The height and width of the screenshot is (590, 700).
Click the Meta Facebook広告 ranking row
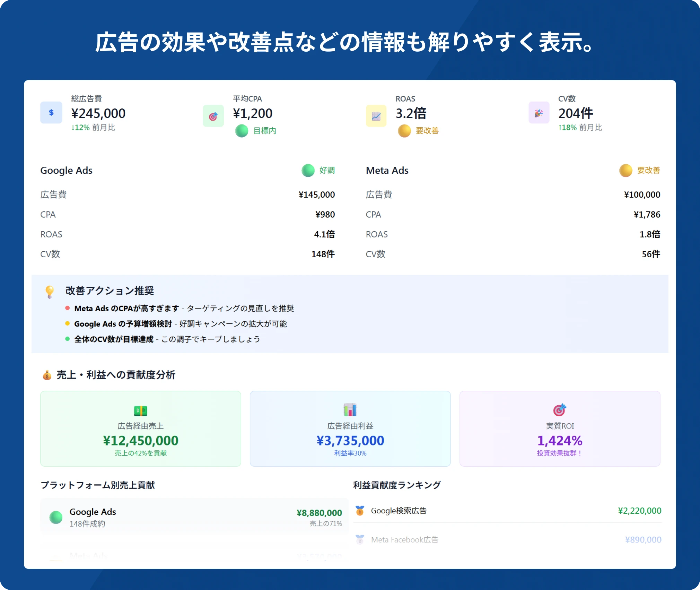click(x=404, y=540)
